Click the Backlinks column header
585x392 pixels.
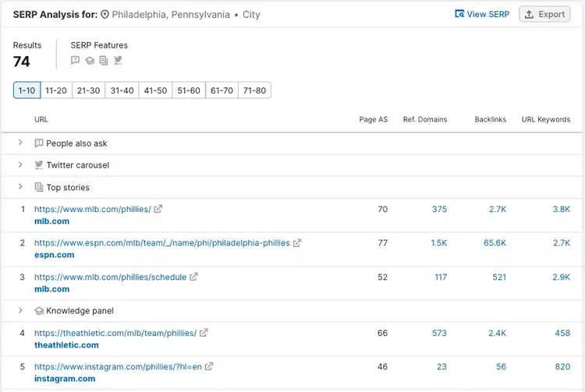pos(491,119)
